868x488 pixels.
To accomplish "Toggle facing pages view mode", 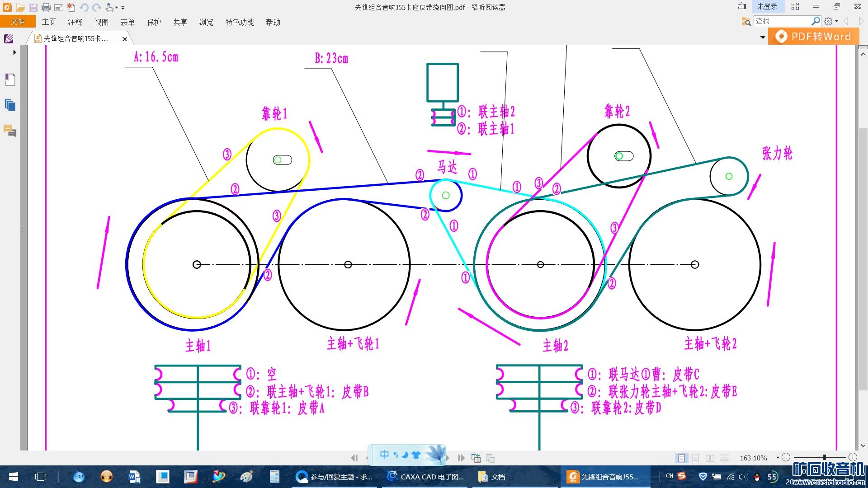I will click(x=710, y=458).
